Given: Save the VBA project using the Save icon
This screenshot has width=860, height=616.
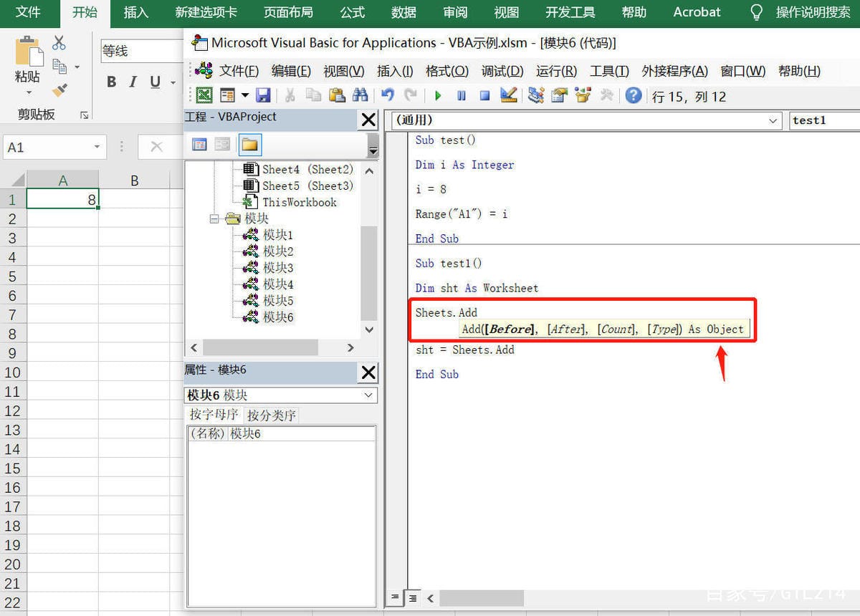Looking at the screenshot, I should [264, 94].
